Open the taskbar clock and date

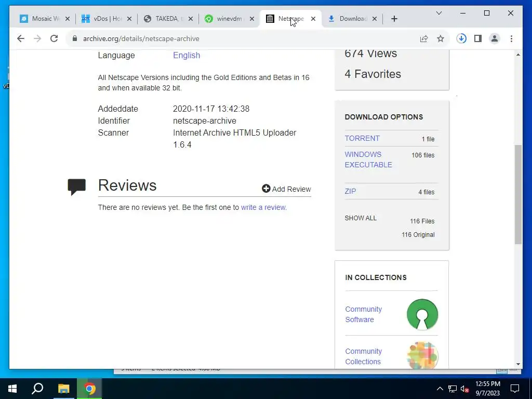(487, 389)
